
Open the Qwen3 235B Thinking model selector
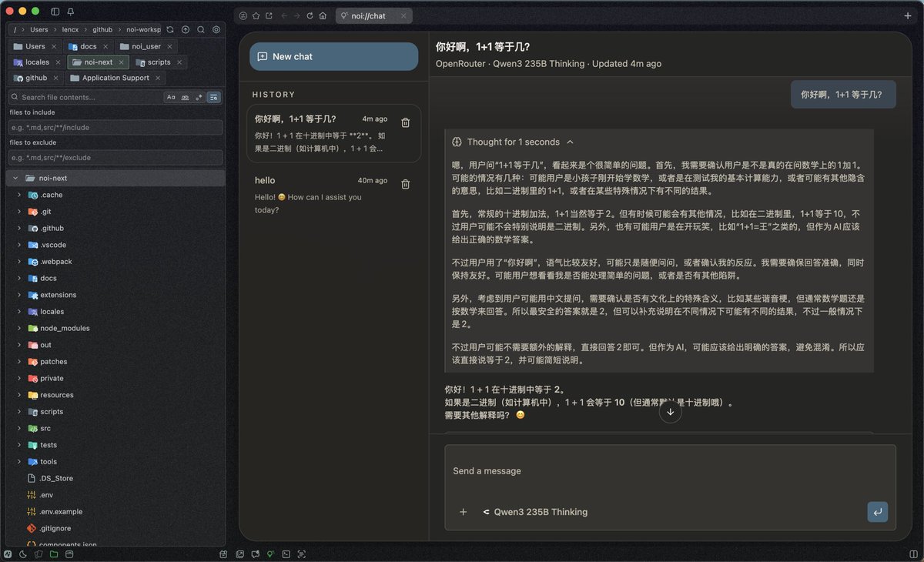tap(535, 512)
